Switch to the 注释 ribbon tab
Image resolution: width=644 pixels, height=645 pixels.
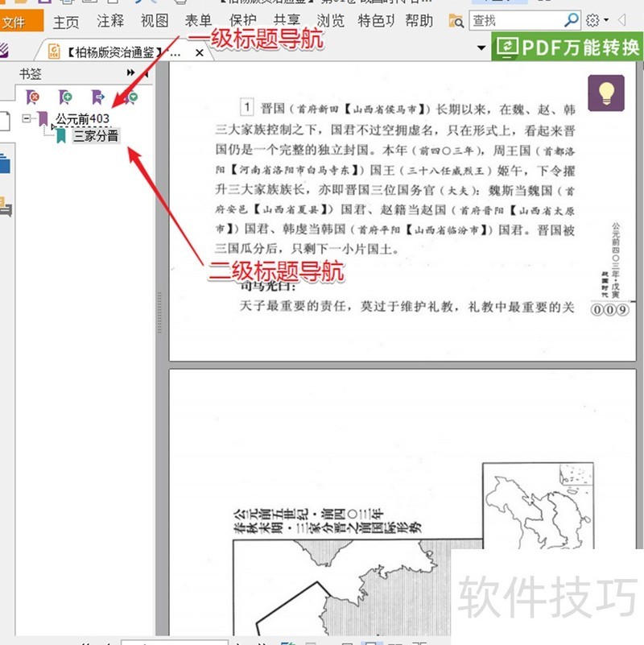(x=110, y=21)
